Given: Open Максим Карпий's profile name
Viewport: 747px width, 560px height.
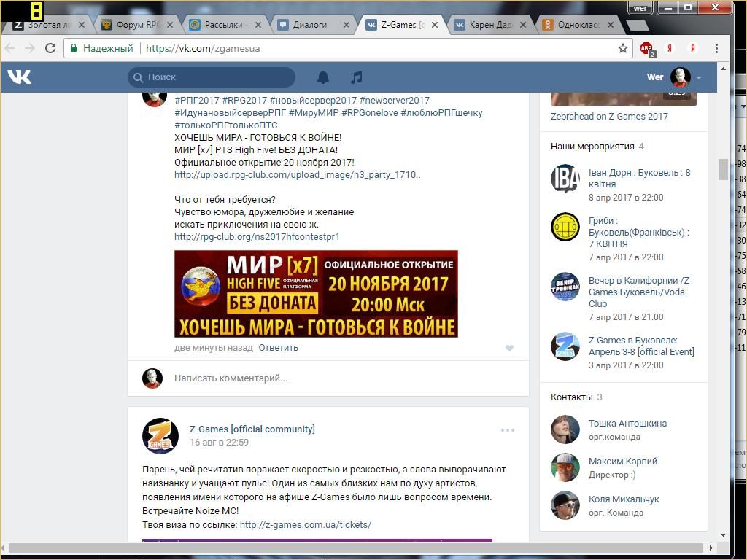Looking at the screenshot, I should click(x=623, y=461).
